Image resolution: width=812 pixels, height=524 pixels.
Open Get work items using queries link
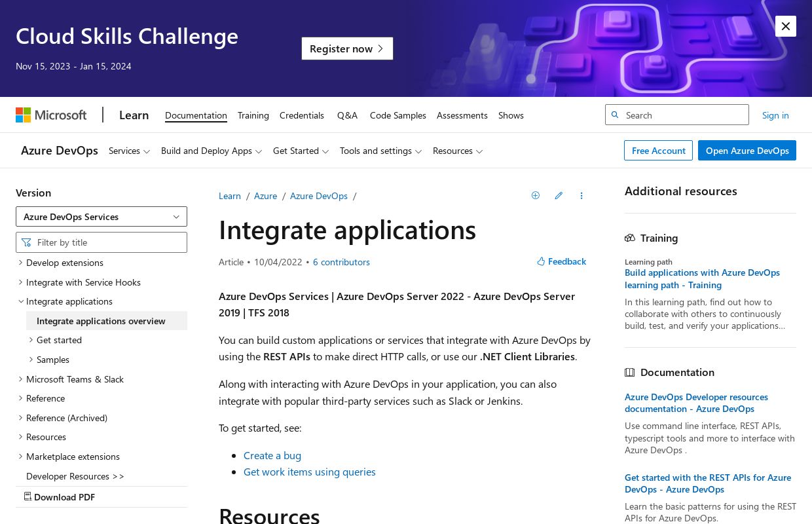pyautogui.click(x=310, y=472)
